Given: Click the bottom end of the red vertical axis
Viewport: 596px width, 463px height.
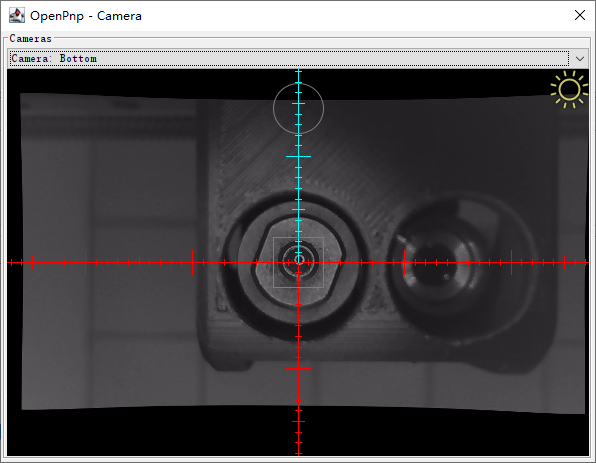Looking at the screenshot, I should (298, 453).
